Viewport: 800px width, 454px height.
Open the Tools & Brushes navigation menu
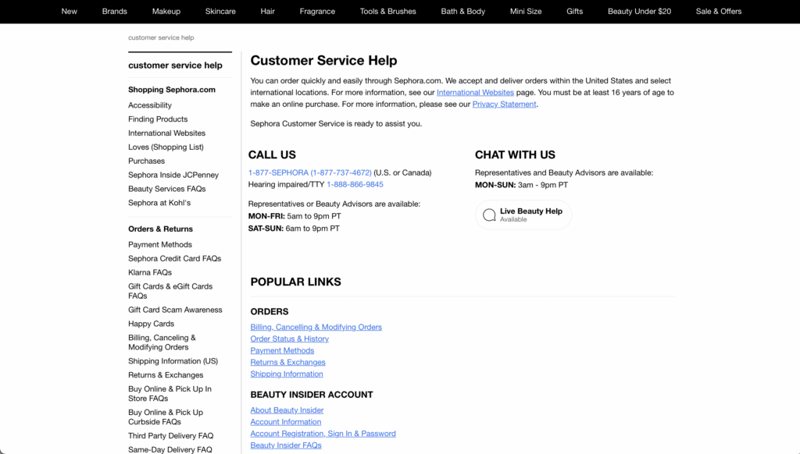point(388,11)
